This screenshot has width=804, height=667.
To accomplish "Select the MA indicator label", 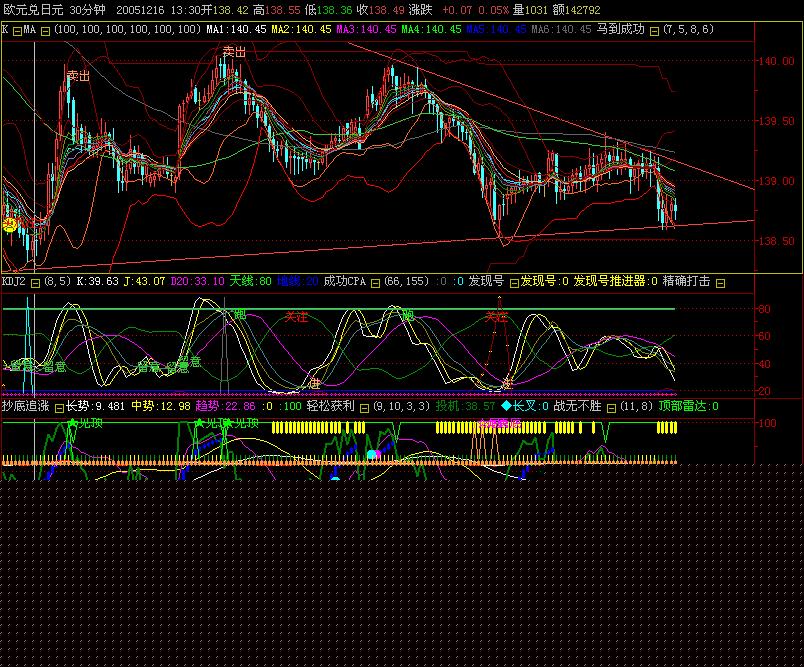I will 30,29.
